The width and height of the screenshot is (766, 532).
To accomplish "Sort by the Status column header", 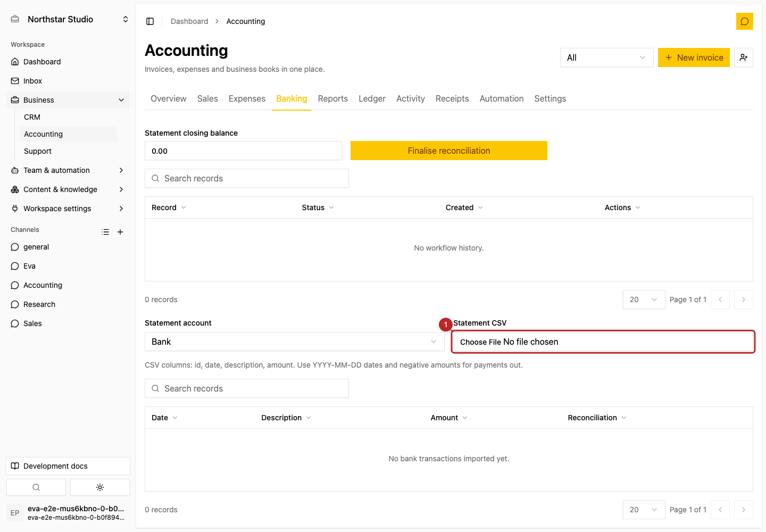I will (x=318, y=207).
